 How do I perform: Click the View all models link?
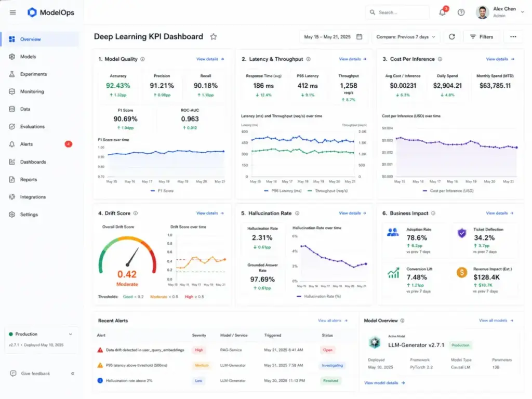tap(496, 320)
